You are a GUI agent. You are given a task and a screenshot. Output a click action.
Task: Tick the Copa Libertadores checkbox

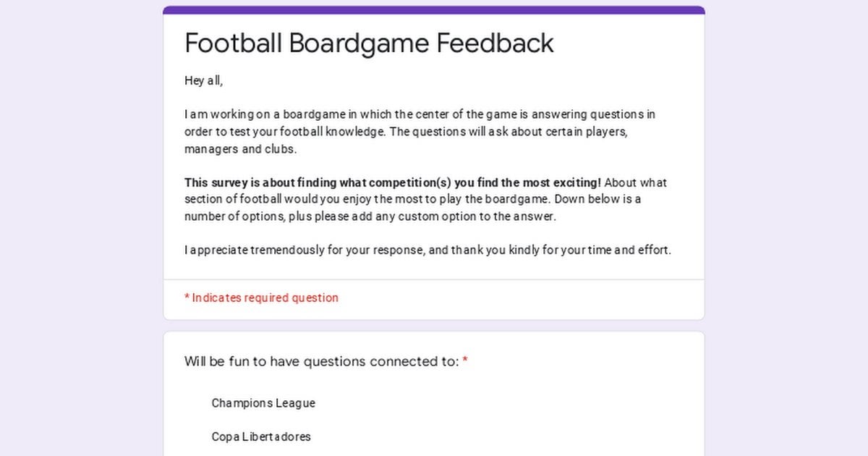(x=192, y=436)
